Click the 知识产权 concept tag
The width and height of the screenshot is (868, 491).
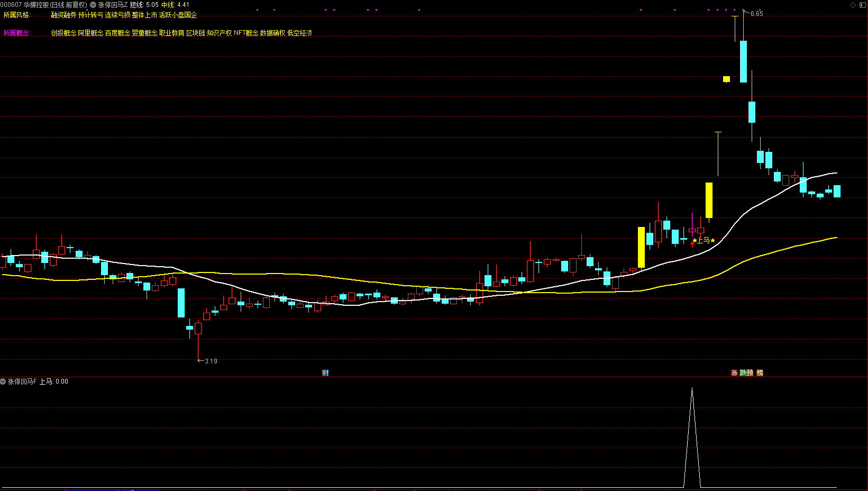pyautogui.click(x=220, y=33)
